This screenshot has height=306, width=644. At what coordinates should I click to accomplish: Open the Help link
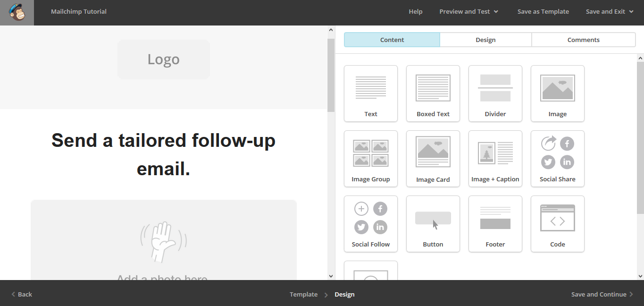point(416,12)
